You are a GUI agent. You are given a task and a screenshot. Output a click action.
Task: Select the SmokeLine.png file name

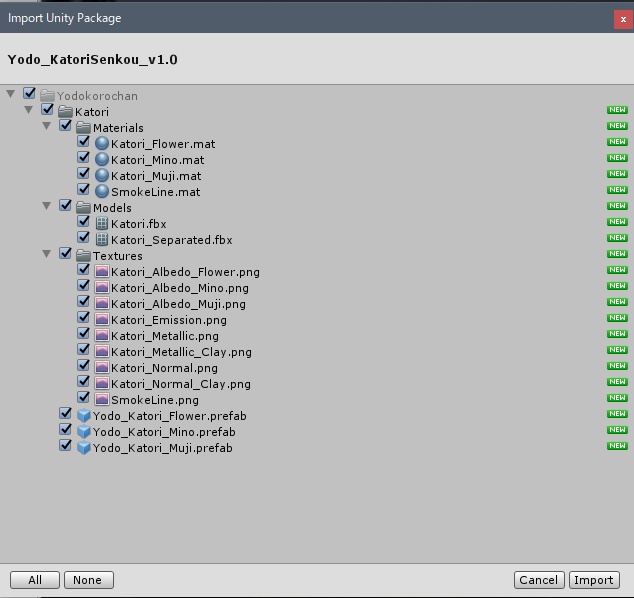click(x=155, y=400)
